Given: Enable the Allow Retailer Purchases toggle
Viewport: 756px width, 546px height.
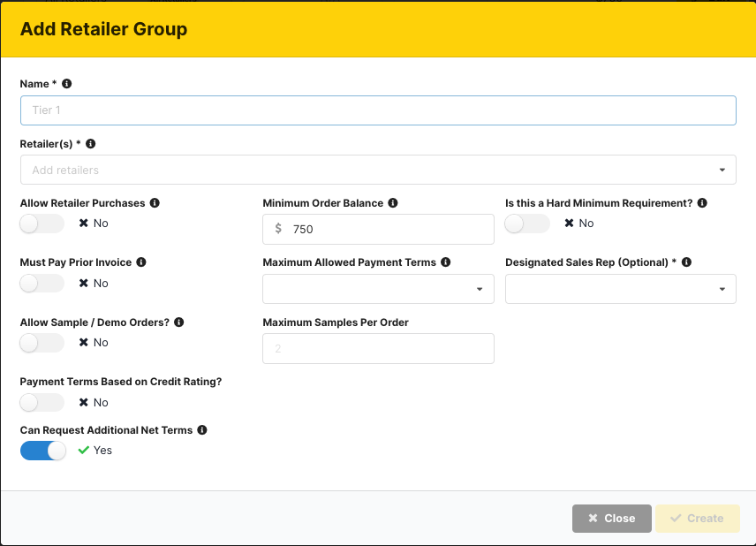Looking at the screenshot, I should pyautogui.click(x=42, y=224).
